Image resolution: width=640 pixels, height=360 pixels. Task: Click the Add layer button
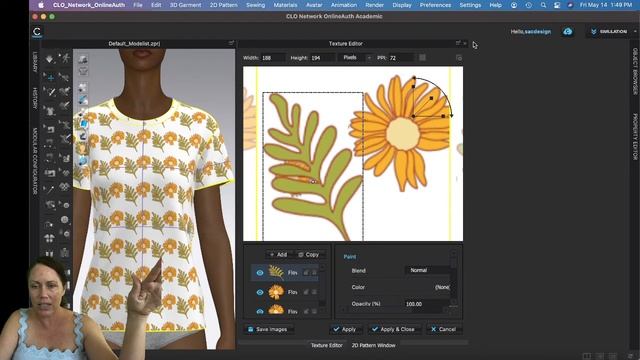click(x=278, y=254)
